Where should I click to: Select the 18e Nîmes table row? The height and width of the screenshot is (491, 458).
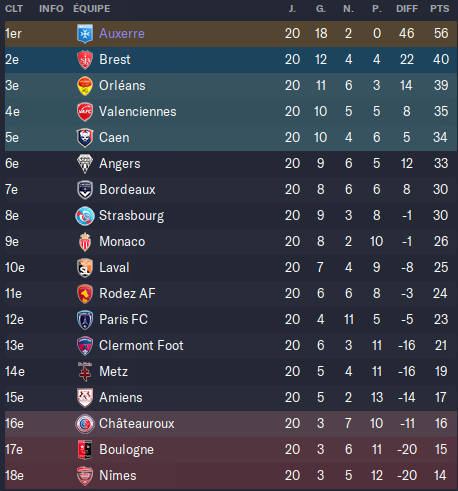pos(231,476)
